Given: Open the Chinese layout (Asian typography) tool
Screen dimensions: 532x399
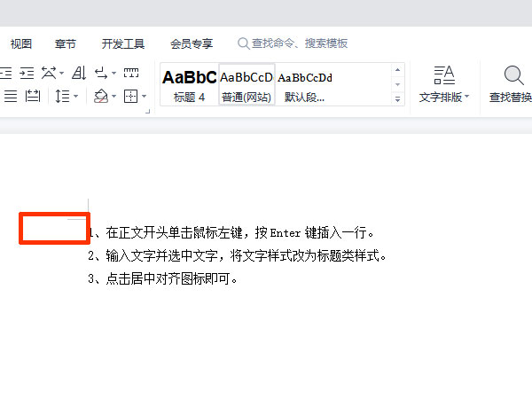Looking at the screenshot, I should click(x=50, y=73).
